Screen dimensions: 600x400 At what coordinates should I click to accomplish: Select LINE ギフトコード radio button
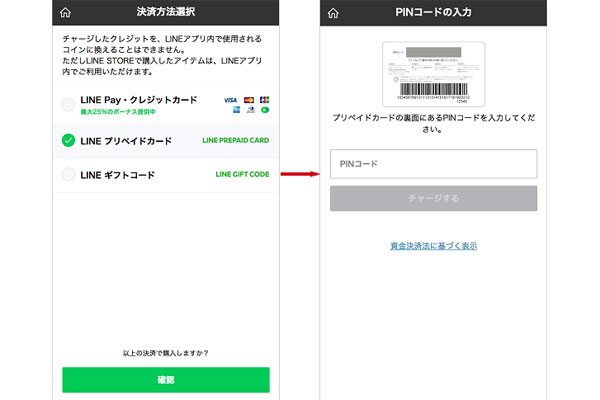(68, 174)
